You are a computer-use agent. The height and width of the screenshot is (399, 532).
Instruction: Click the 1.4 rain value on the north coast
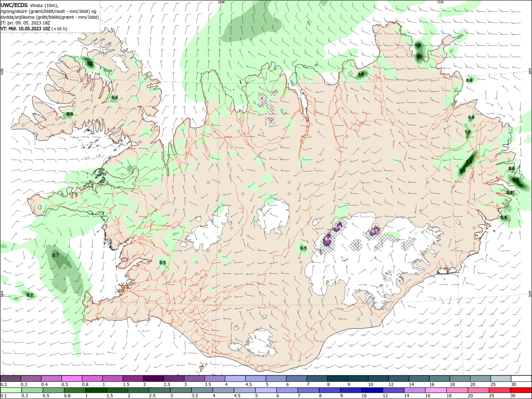tap(361, 74)
